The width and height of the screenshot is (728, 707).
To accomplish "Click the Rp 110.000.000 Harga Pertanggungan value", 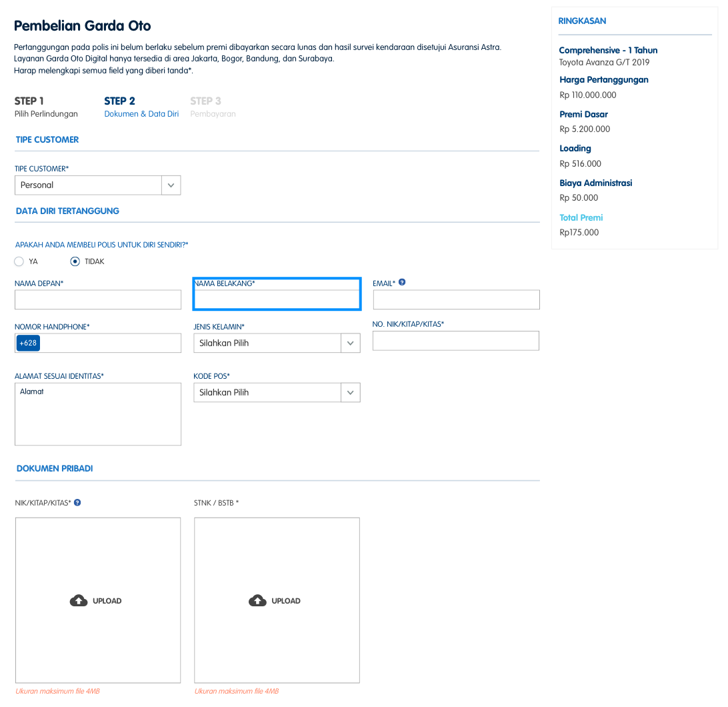I will (588, 95).
